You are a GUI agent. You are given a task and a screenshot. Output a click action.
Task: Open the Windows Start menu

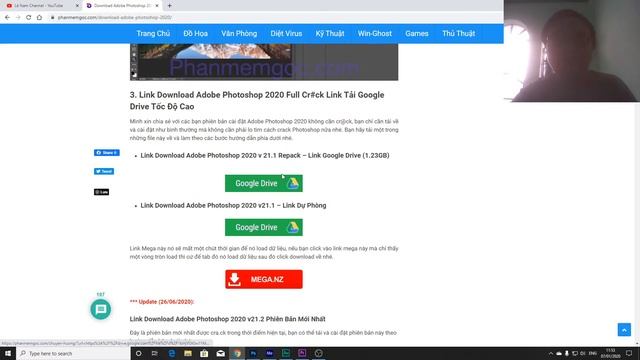pos(8,353)
